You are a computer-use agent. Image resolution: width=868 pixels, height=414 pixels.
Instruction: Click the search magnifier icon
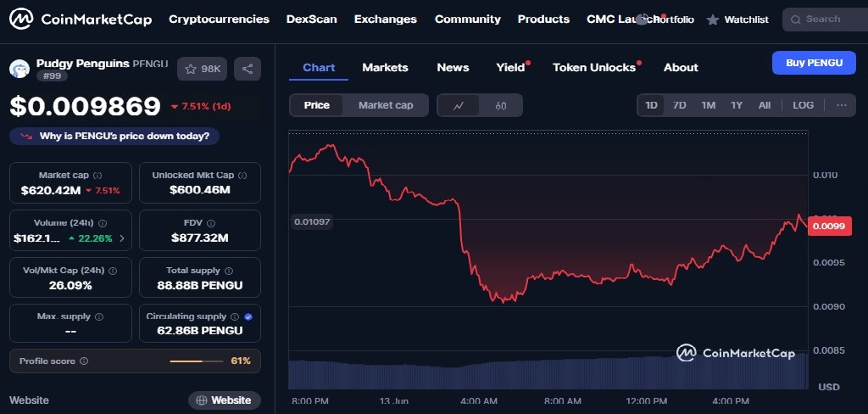[795, 20]
